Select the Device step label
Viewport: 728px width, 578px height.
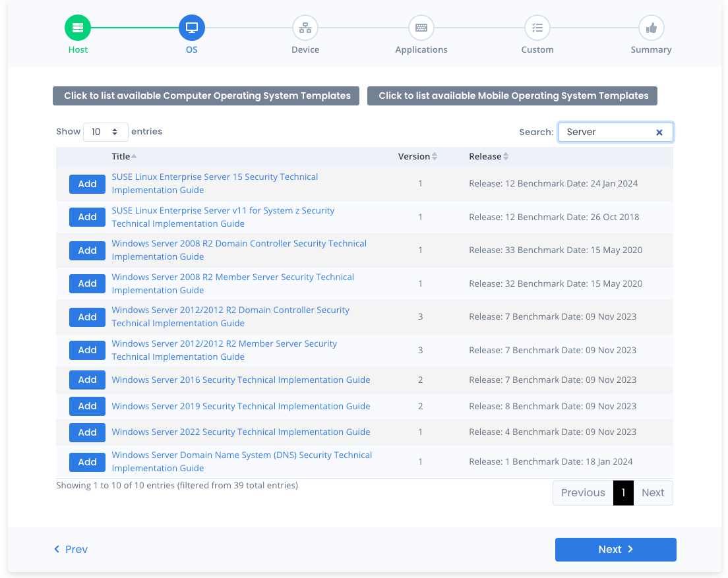coord(305,49)
